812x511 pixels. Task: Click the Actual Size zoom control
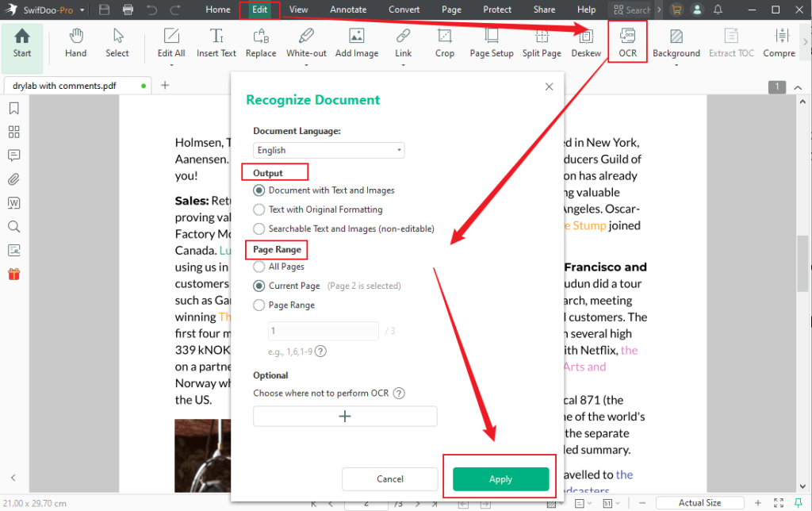(x=701, y=502)
